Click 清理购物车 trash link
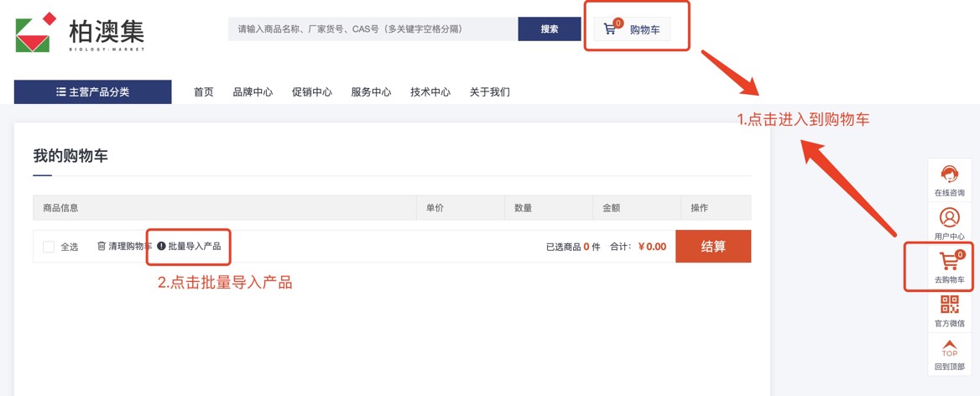 124,246
